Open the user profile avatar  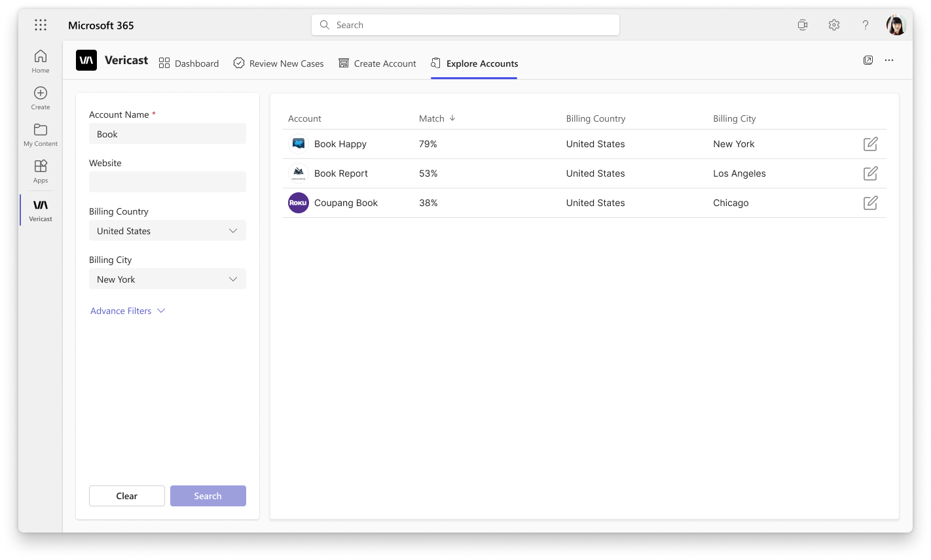click(896, 25)
